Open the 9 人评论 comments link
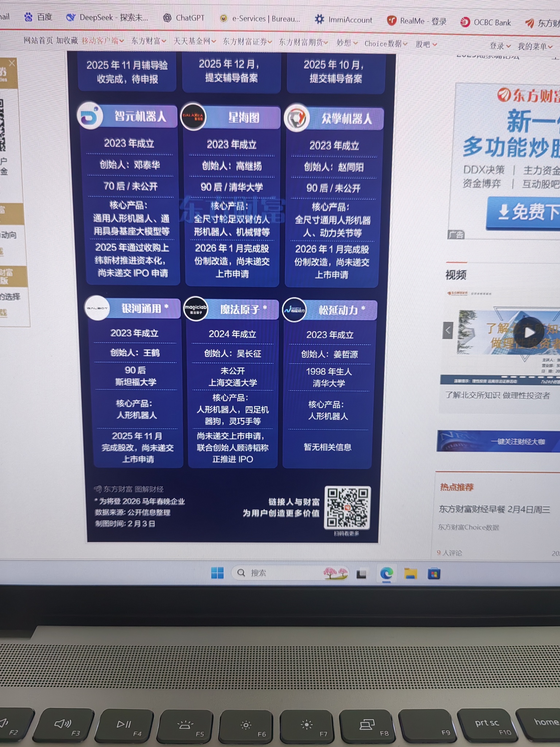This screenshot has height=747, width=560. point(449,553)
